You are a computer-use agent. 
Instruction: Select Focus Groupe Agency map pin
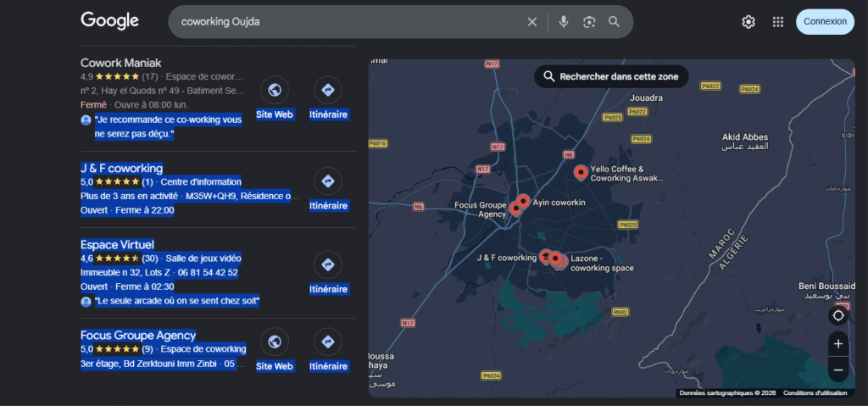click(515, 209)
